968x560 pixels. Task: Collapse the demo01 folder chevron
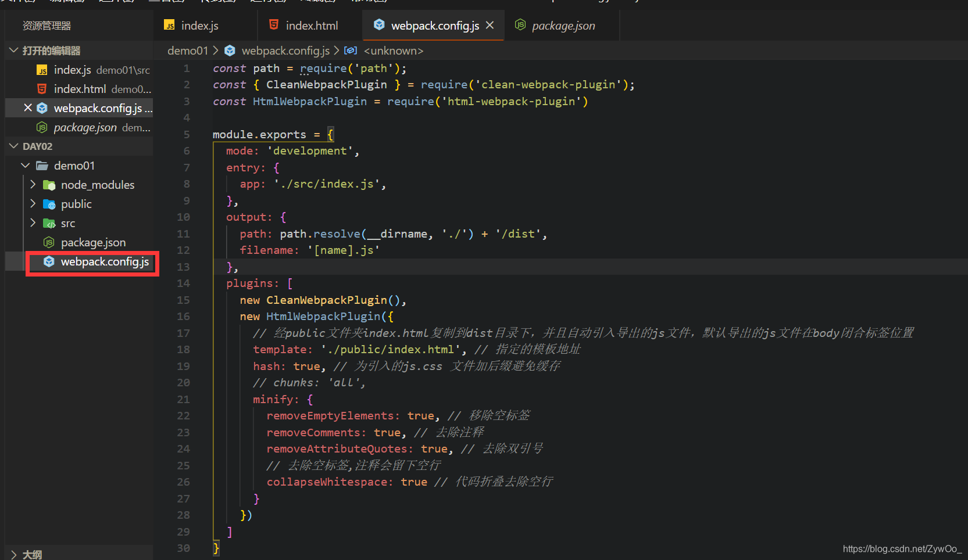[x=26, y=166]
